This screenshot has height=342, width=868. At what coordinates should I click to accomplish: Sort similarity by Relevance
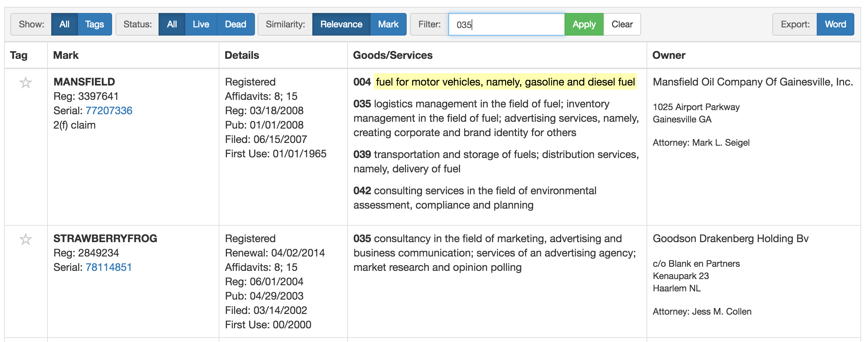(341, 24)
